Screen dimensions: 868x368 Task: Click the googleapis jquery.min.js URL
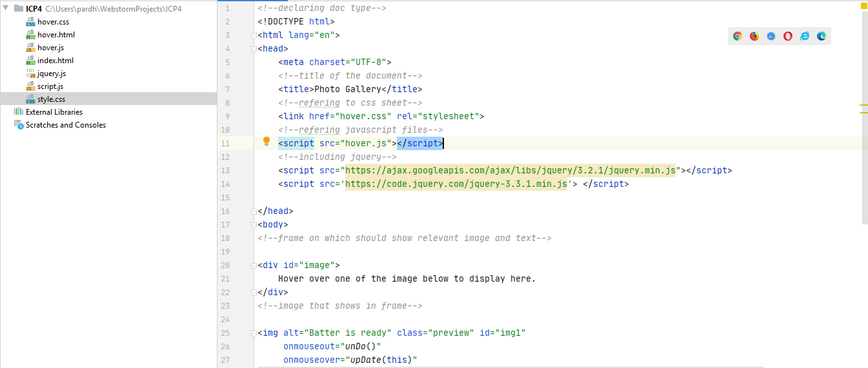(510, 170)
